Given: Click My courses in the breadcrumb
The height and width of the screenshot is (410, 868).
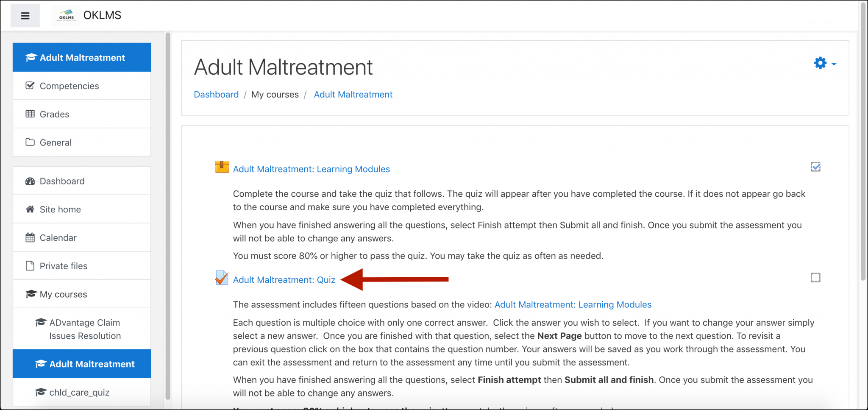Looking at the screenshot, I should pyautogui.click(x=275, y=94).
